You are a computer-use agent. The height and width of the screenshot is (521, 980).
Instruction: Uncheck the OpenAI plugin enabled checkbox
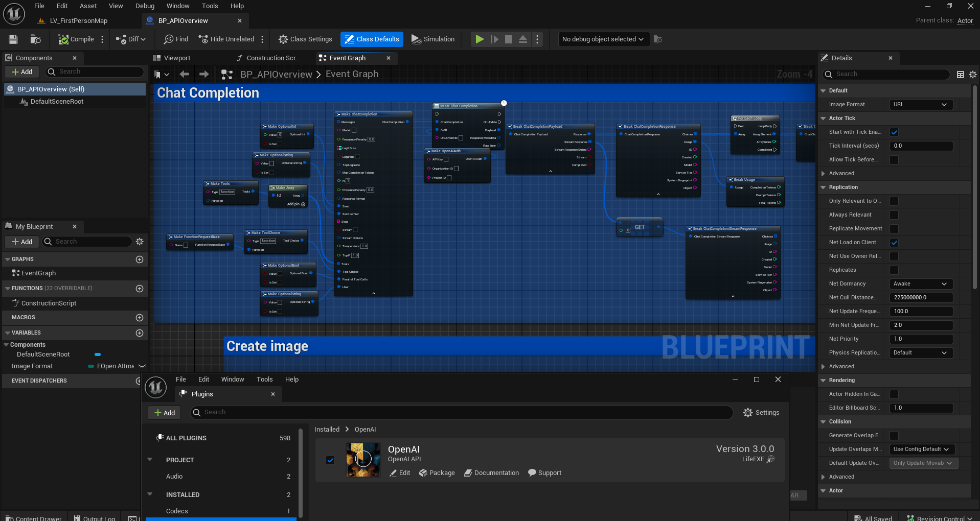click(x=330, y=460)
